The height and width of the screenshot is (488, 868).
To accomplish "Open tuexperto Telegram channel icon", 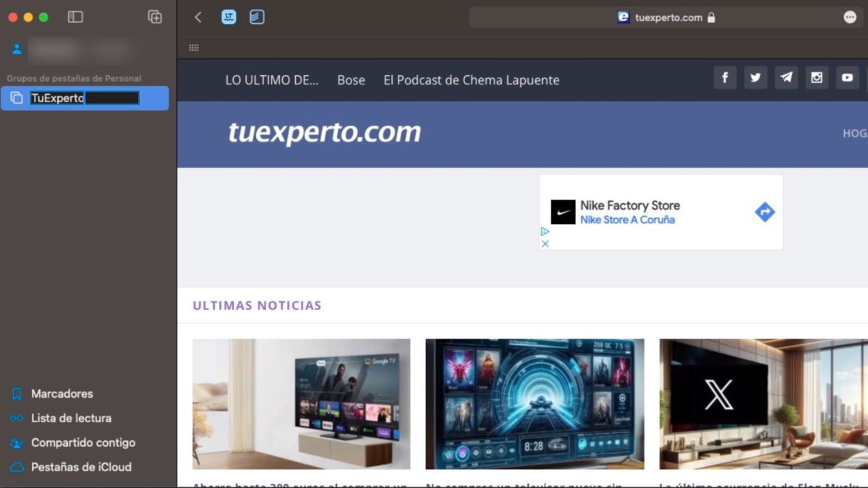I will (x=786, y=77).
